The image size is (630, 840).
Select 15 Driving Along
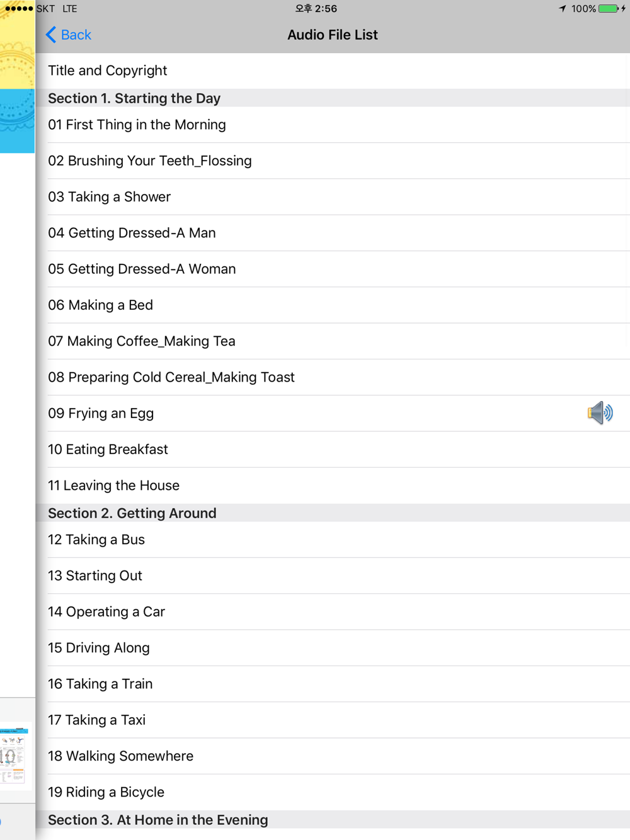coord(333,648)
